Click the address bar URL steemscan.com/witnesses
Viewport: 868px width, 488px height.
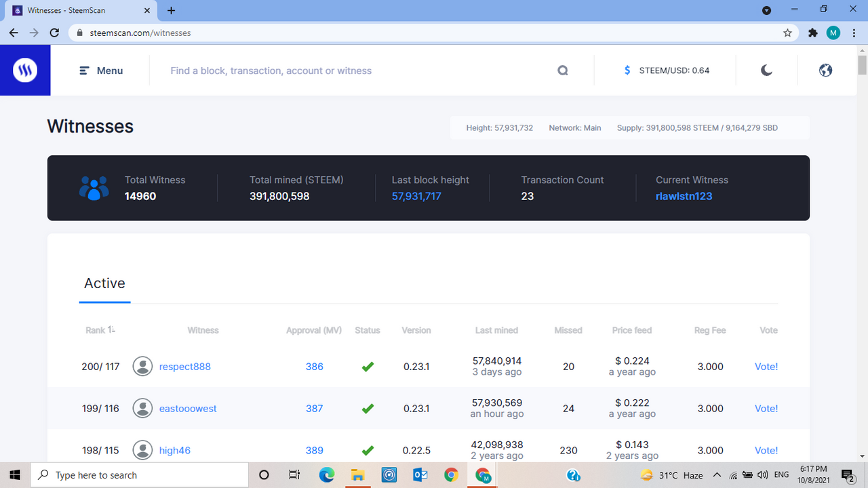140,33
